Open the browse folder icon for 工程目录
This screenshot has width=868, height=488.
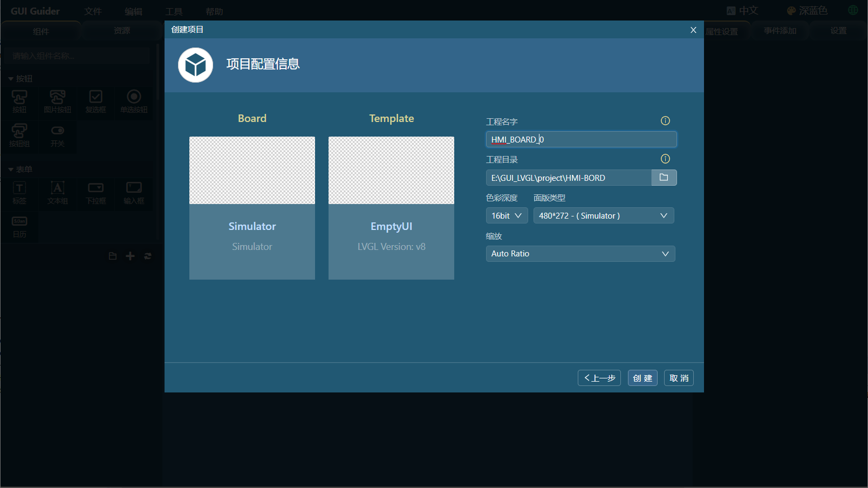pyautogui.click(x=664, y=177)
